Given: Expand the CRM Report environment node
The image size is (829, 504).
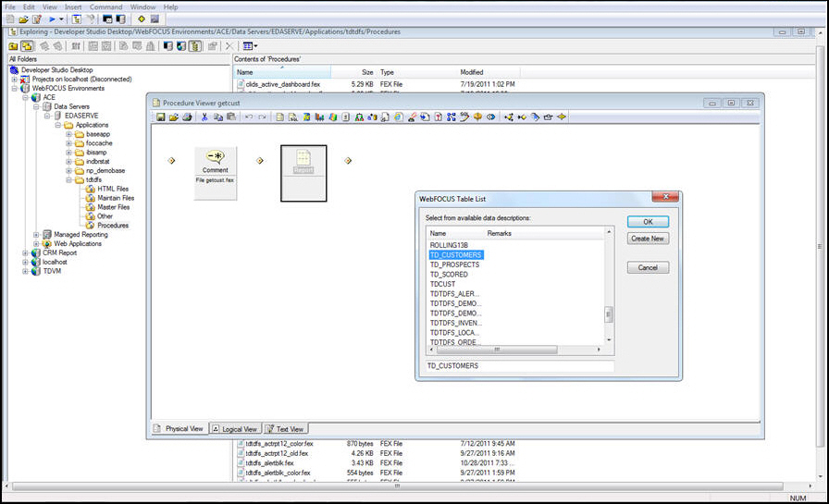Looking at the screenshot, I should coord(25,253).
